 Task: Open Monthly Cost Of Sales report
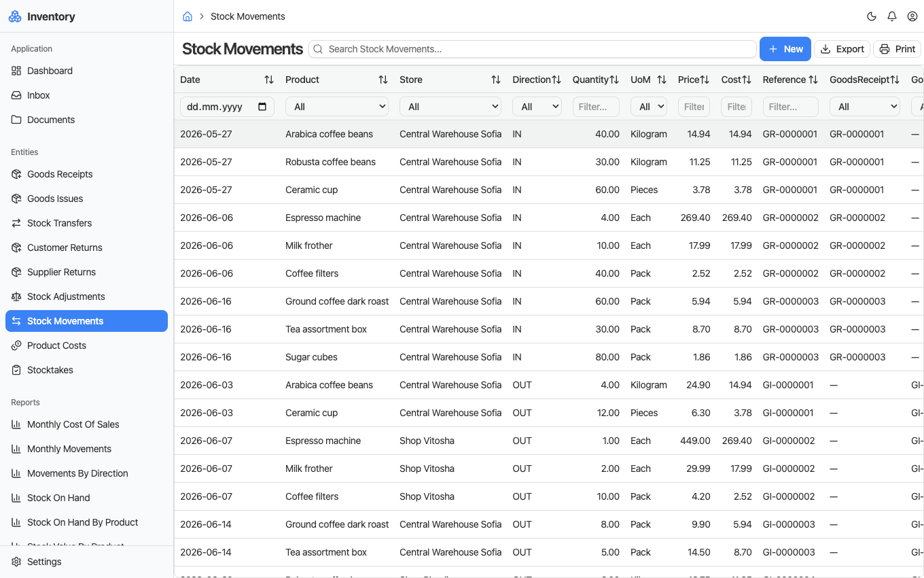tap(86, 424)
